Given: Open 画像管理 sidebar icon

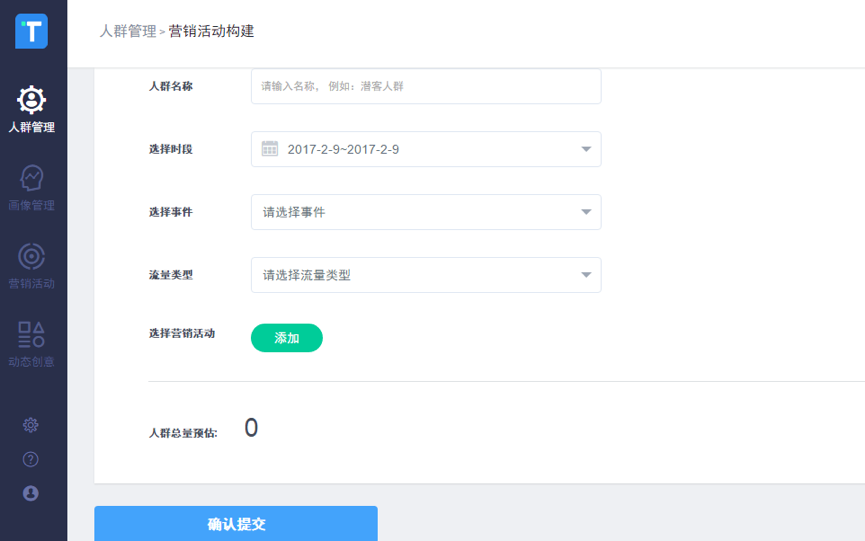Looking at the screenshot, I should (31, 178).
